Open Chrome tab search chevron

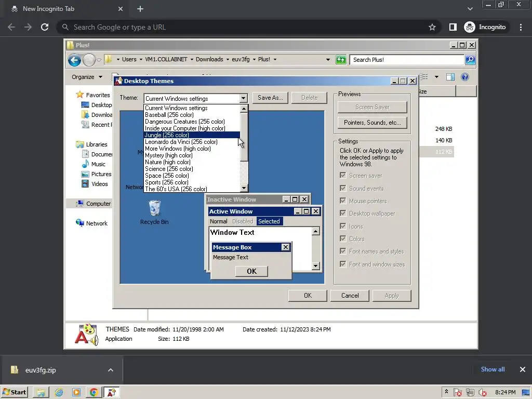(470, 9)
